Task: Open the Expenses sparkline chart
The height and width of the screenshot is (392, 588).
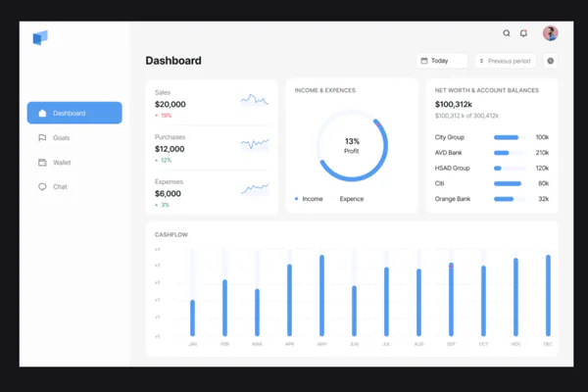Action: [255, 189]
